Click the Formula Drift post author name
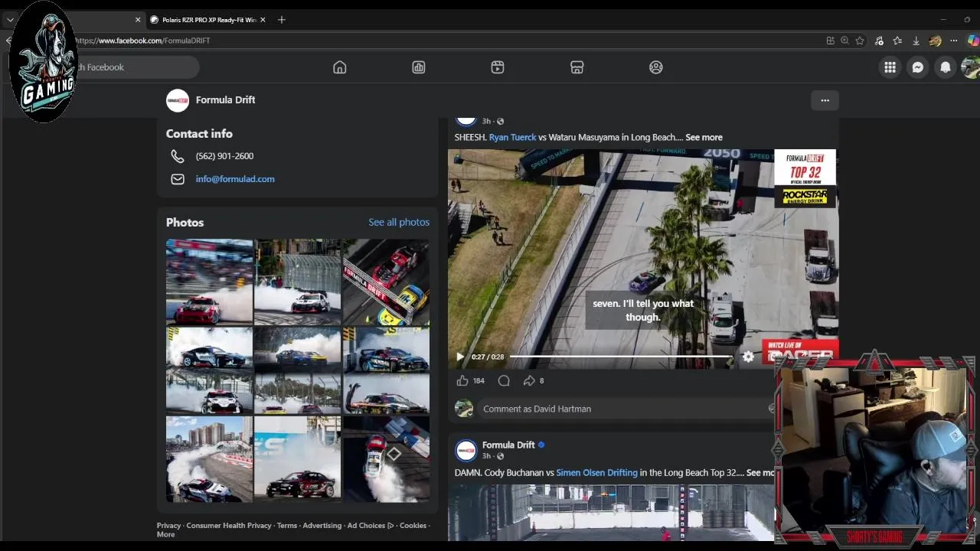This screenshot has height=551, width=980. 508,445
